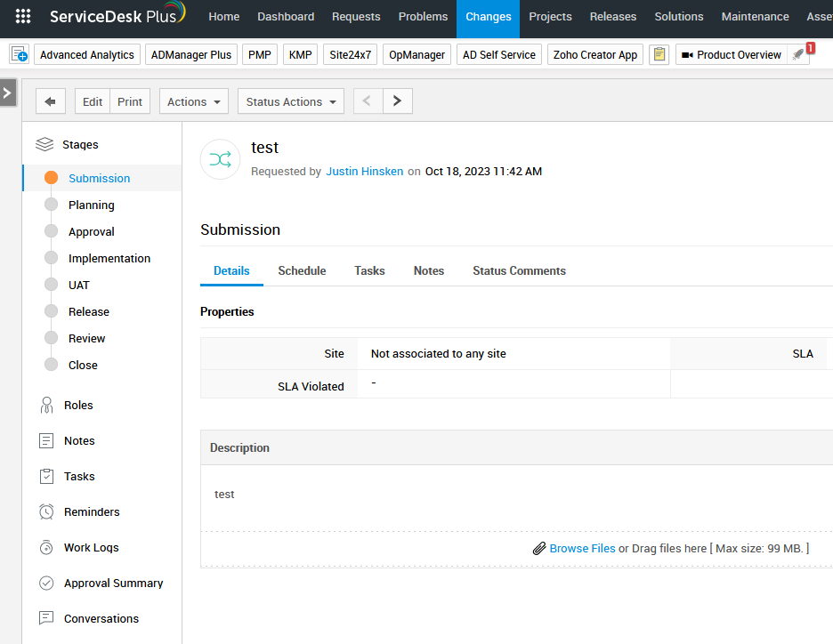Go to previous change with left chevron
This screenshot has width=833, height=644.
click(x=368, y=101)
